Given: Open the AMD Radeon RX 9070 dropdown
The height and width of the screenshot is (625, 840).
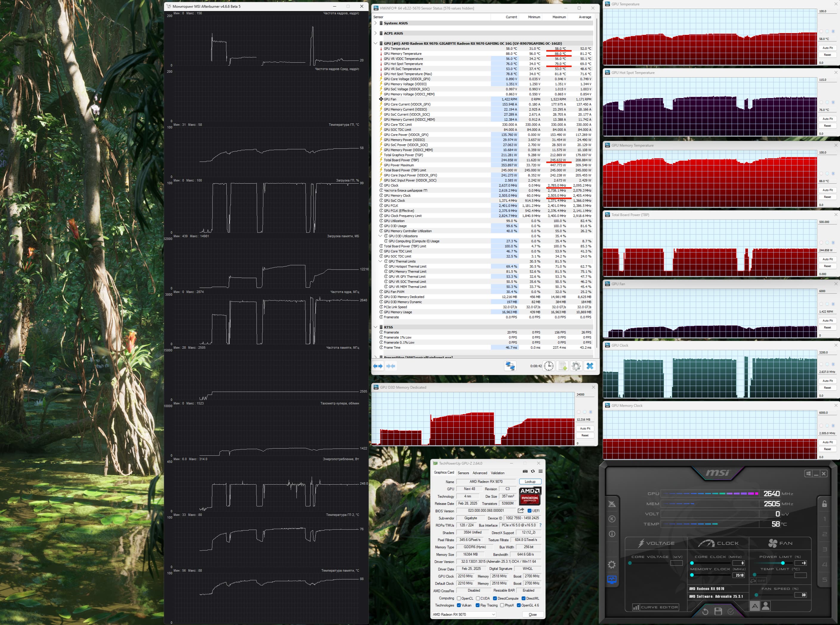Looking at the screenshot, I should click(464, 614).
